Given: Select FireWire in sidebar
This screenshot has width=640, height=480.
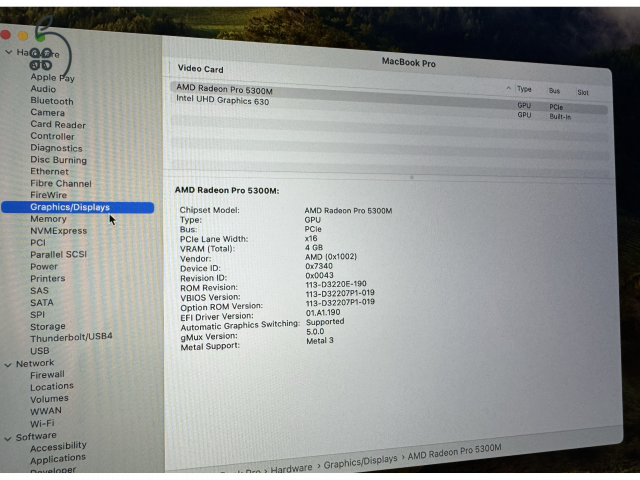Looking at the screenshot, I should pos(49,195).
